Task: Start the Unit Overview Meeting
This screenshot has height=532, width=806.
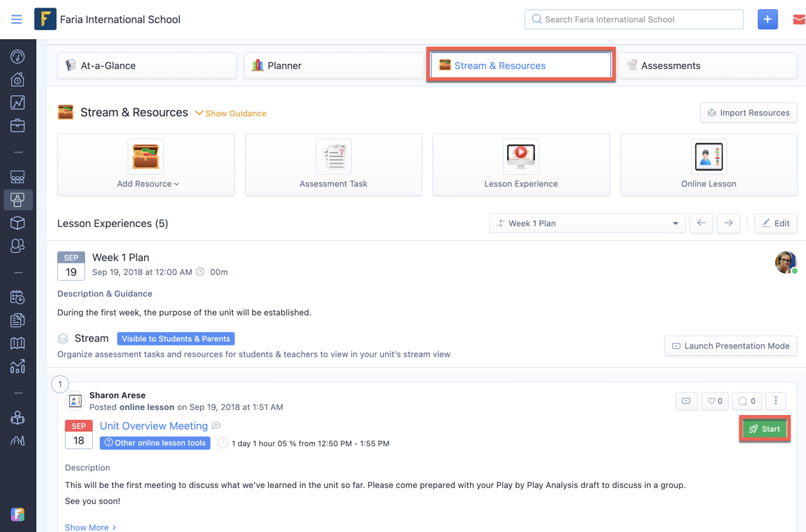Action: click(x=764, y=429)
